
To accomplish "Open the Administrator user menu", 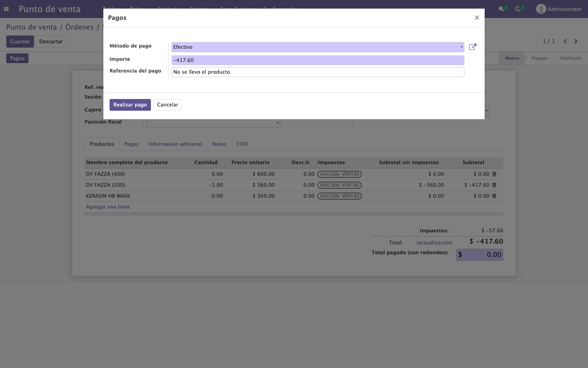I will point(559,9).
